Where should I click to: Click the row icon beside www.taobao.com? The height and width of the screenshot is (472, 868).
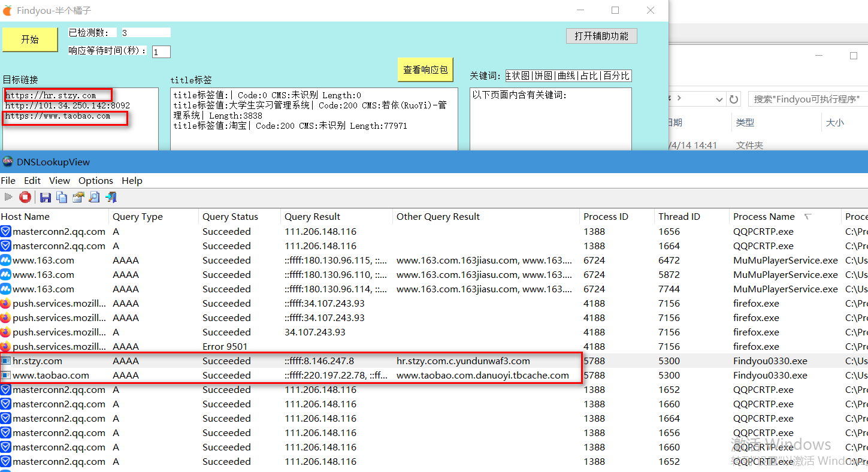click(x=5, y=375)
